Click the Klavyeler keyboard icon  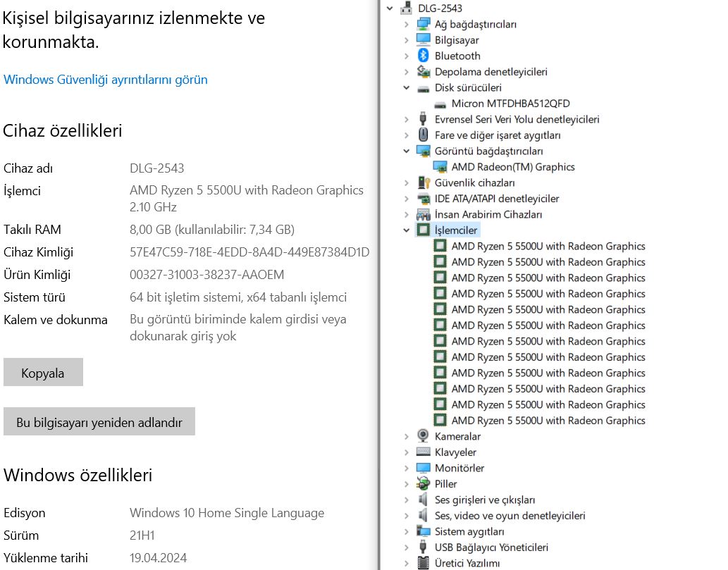423,451
